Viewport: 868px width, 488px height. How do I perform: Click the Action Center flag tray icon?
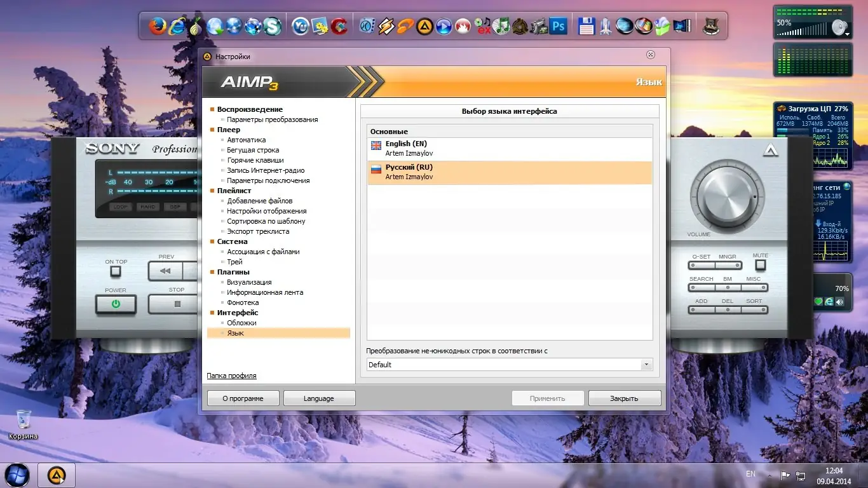(x=785, y=475)
